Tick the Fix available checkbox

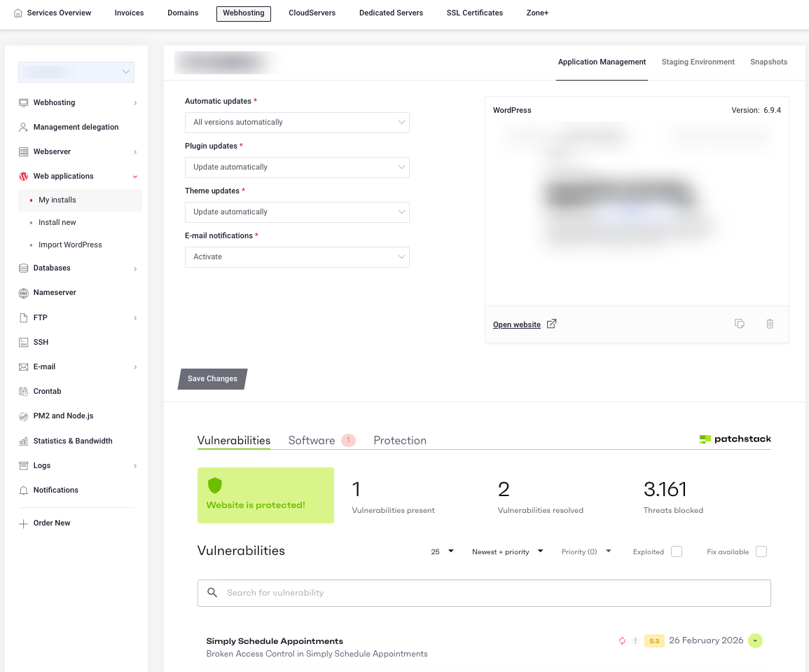tap(761, 551)
